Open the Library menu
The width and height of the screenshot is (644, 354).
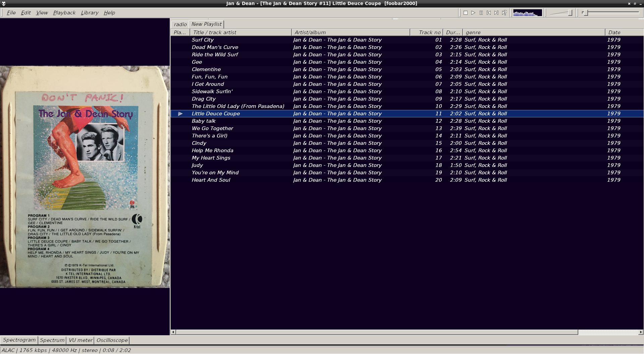[x=90, y=13]
